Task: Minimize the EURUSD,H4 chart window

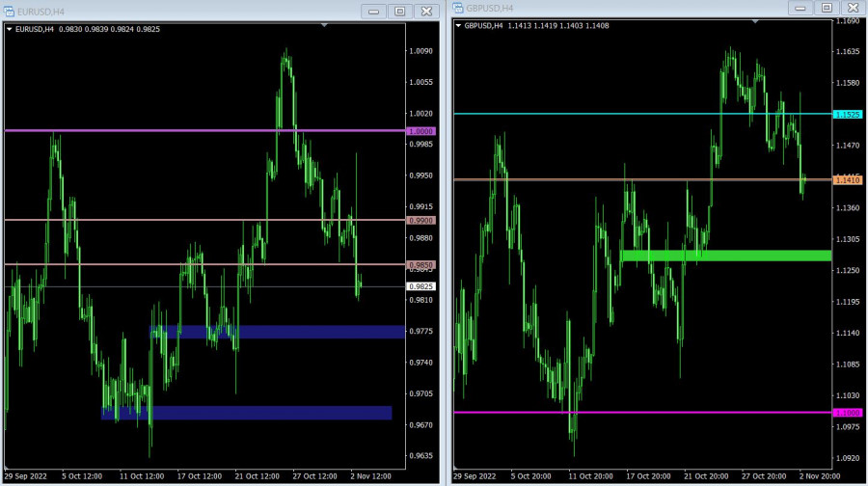Action: click(x=373, y=11)
